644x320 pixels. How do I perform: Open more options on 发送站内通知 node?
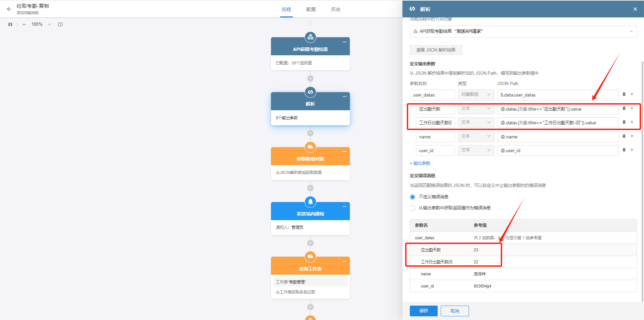coord(344,206)
